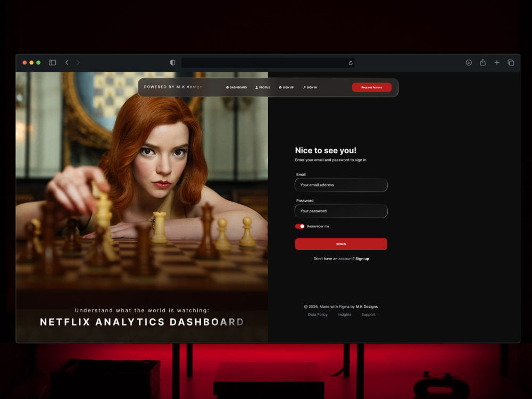532x399 pixels.
Task: Open the Data Policy footer link
Action: pos(318,314)
